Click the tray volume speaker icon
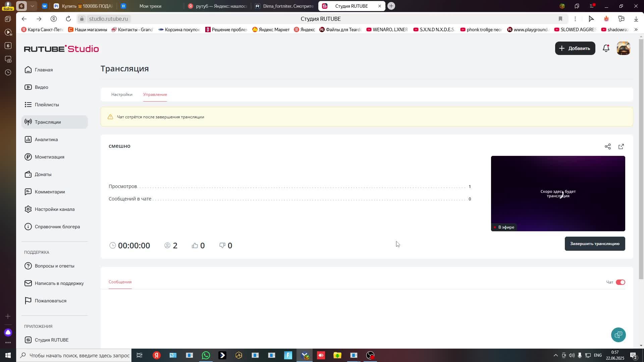 [572, 355]
